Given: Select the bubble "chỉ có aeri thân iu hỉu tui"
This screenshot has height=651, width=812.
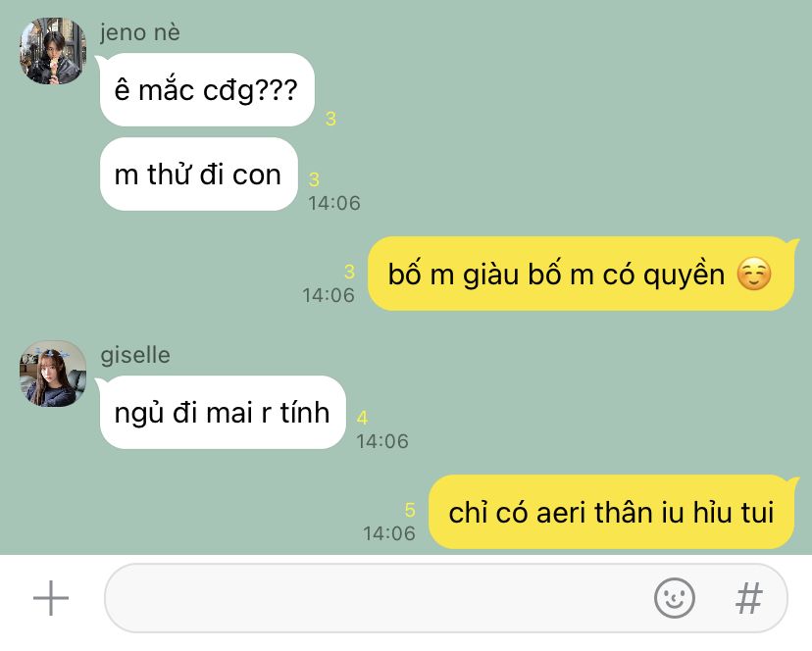Looking at the screenshot, I should click(x=612, y=512).
